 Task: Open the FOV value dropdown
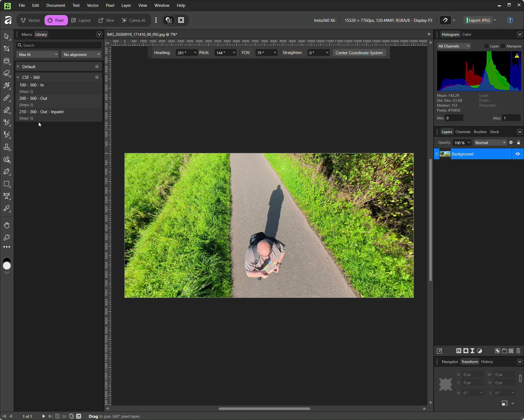tap(275, 53)
